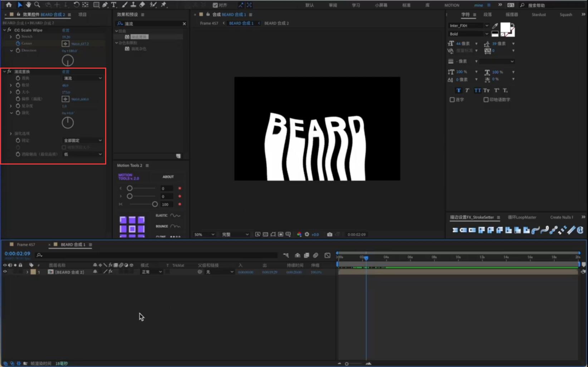Open the layer blend mode dropdown 正常

[x=152, y=272]
